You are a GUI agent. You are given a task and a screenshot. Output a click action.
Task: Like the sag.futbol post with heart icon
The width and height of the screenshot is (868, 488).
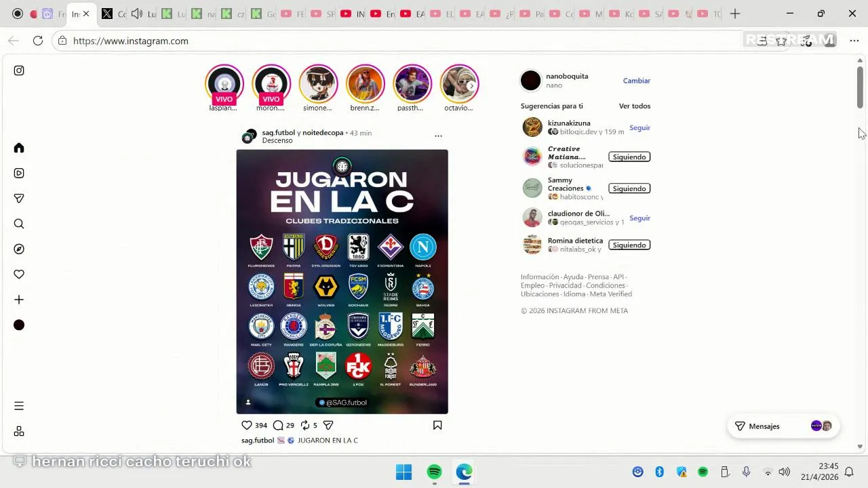tap(247, 425)
